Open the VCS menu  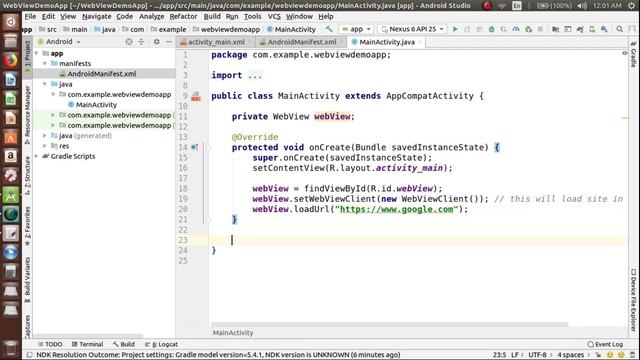[x=274, y=16]
